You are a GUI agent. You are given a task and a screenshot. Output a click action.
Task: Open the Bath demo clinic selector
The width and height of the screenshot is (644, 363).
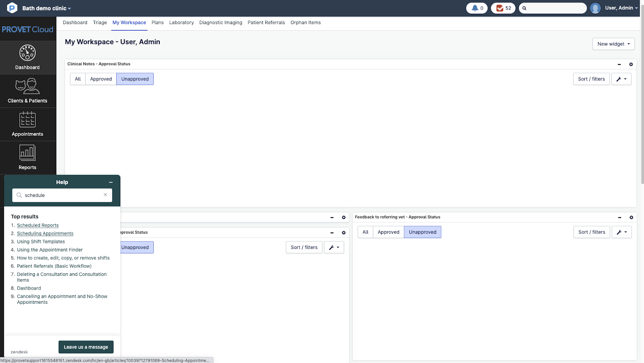click(46, 8)
